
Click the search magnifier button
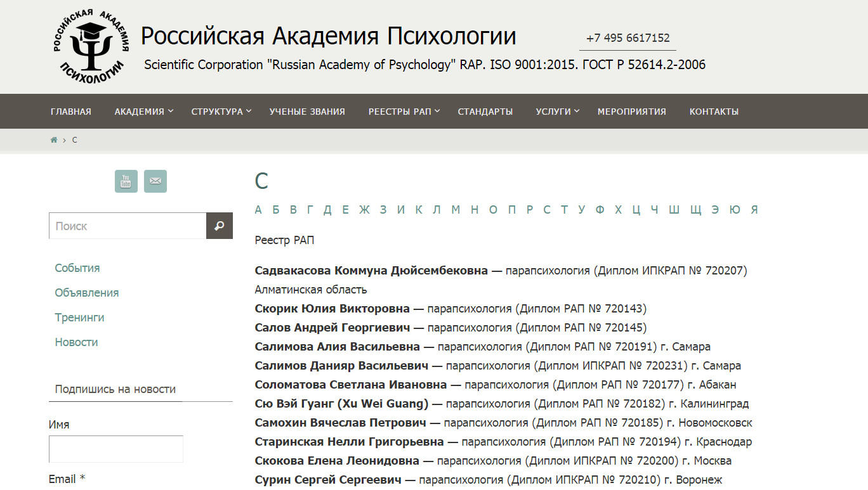[x=220, y=226]
